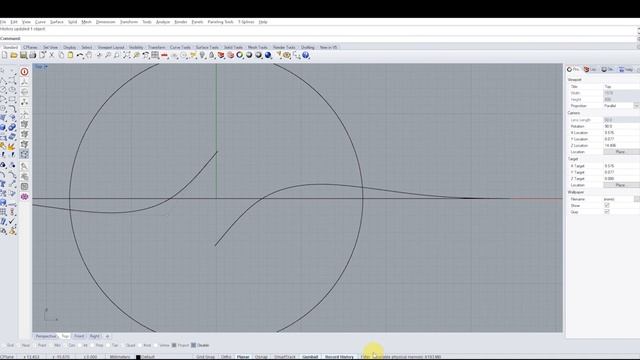Toggle the Mid osnap checkbox

[x=50, y=345]
